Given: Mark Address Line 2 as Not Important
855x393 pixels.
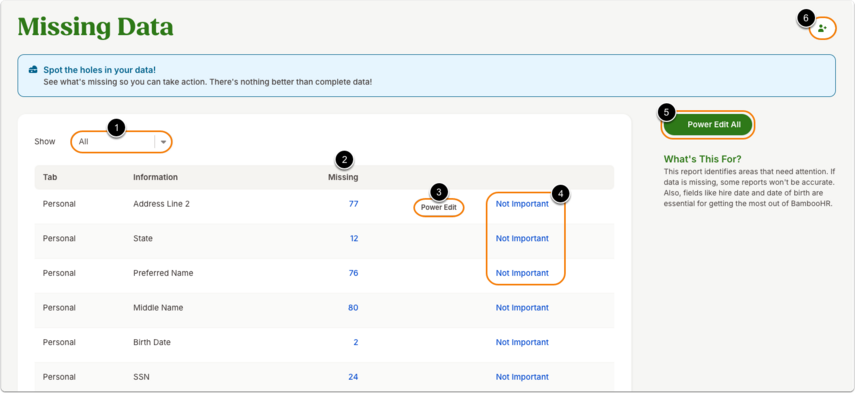Looking at the screenshot, I should (522, 204).
